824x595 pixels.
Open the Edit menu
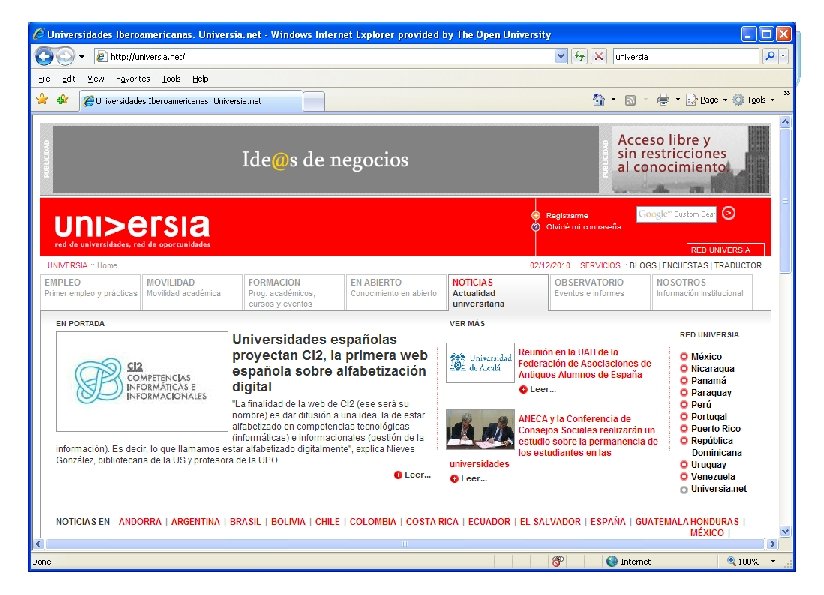click(69, 79)
